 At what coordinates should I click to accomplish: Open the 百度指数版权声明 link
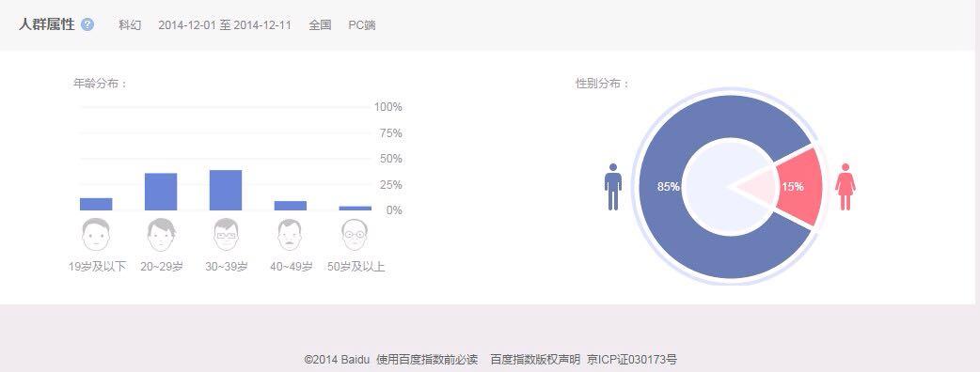pos(535,360)
